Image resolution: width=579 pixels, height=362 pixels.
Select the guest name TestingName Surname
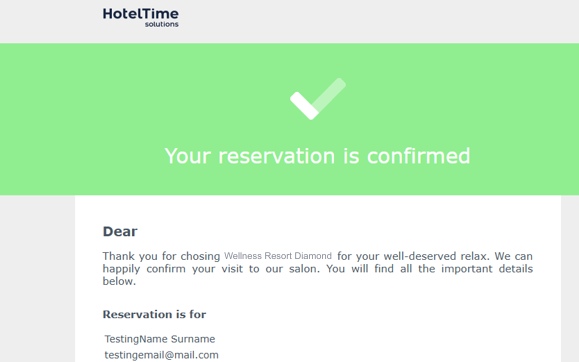160,339
